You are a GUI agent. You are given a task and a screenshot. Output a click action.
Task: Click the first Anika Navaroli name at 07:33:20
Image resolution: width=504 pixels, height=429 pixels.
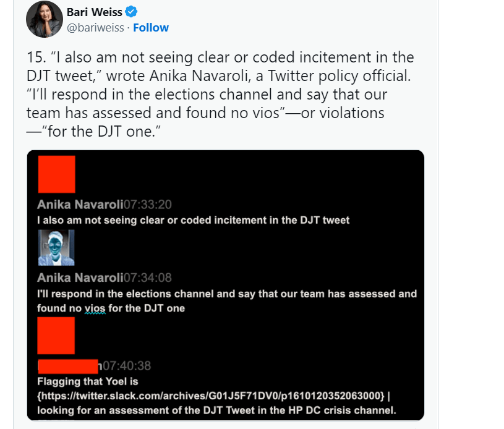(x=80, y=205)
